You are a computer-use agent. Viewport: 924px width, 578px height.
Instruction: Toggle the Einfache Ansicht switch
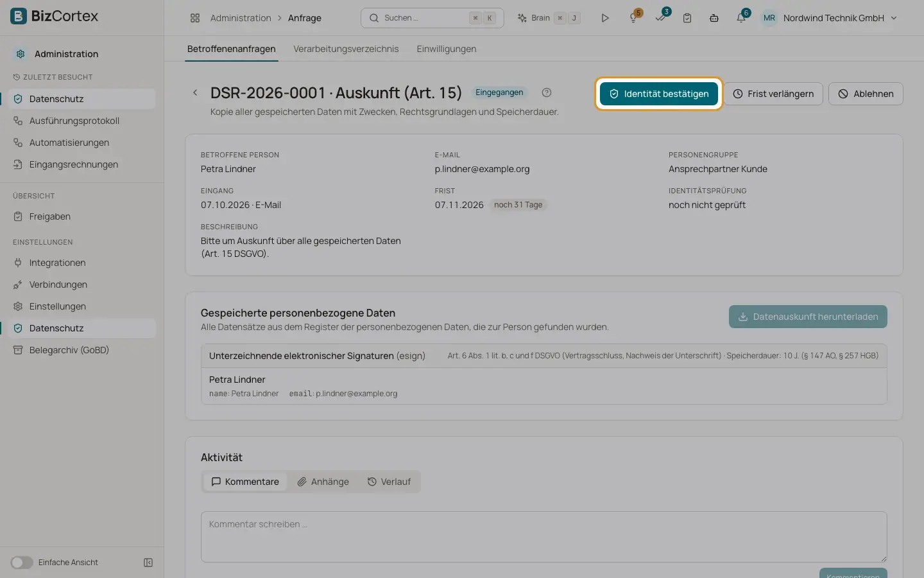click(22, 563)
